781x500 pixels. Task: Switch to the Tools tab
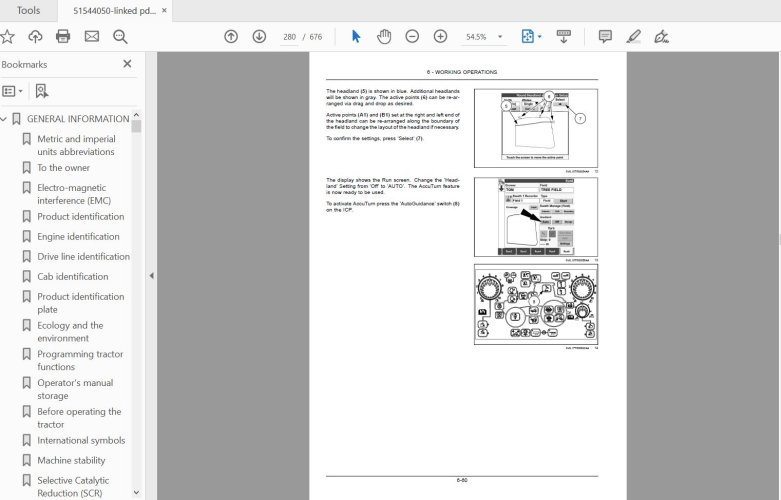(x=29, y=10)
